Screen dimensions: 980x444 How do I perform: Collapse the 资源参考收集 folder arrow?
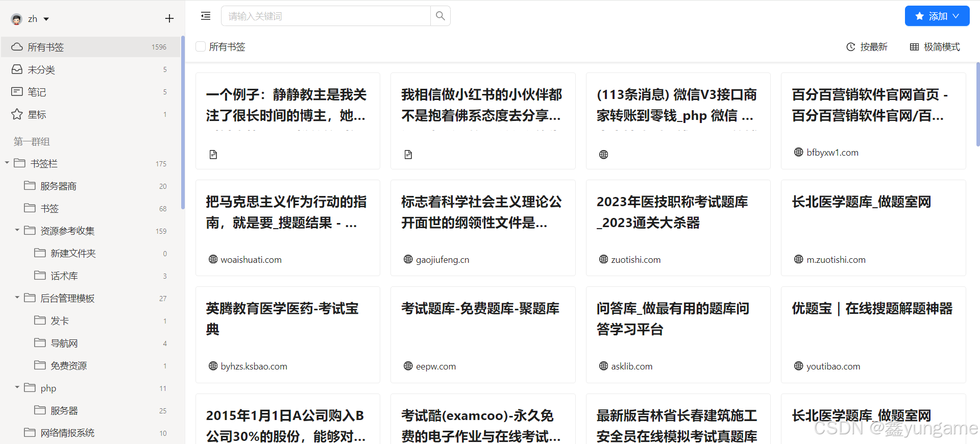(17, 230)
